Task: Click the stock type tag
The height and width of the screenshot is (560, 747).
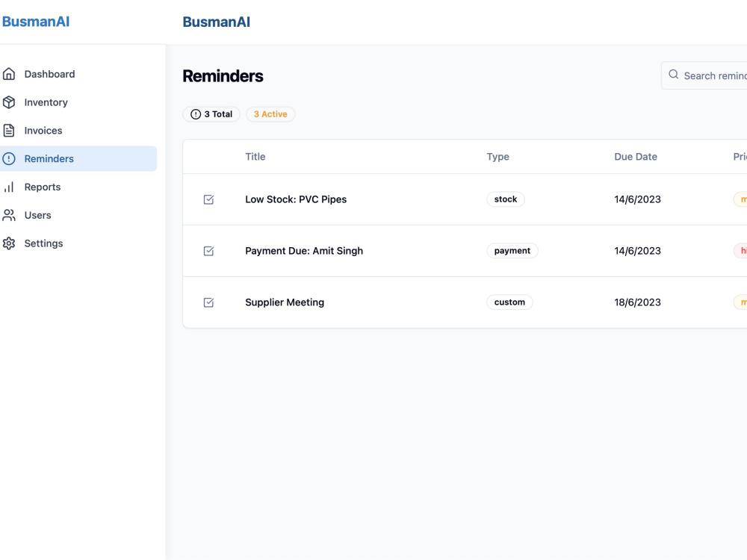Action: 506,199
